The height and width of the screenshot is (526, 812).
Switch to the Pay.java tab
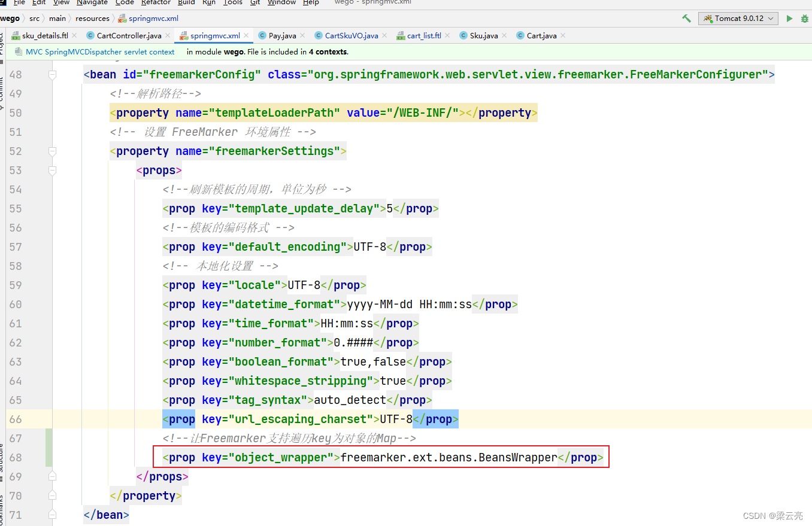[x=282, y=36]
